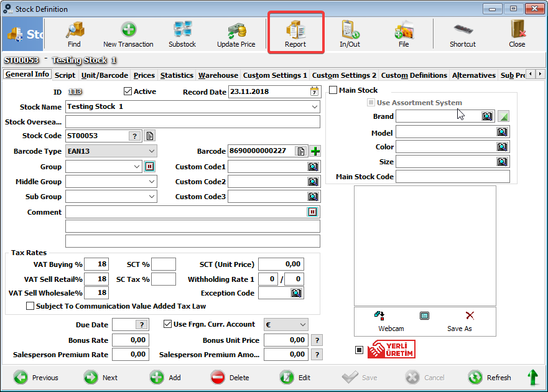548x392 pixels.
Task: Click the Update Price icon
Action: 236,34
